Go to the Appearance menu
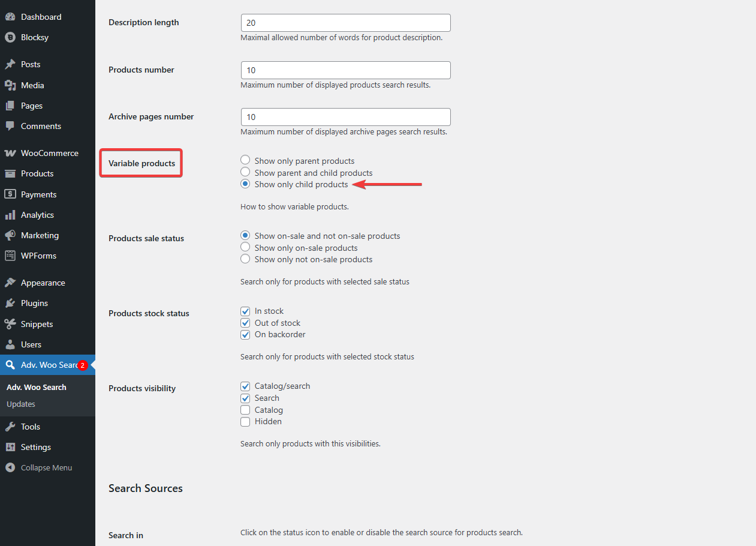756x546 pixels. pyautogui.click(x=43, y=283)
